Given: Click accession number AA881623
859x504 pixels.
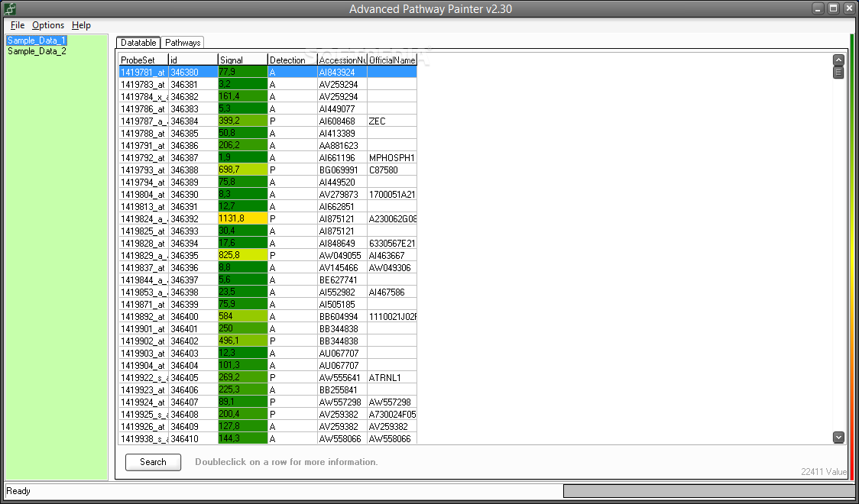Looking at the screenshot, I should (x=342, y=146).
